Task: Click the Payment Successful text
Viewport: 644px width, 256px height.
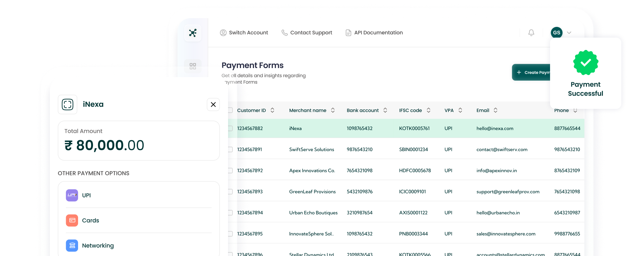Action: pos(586,89)
